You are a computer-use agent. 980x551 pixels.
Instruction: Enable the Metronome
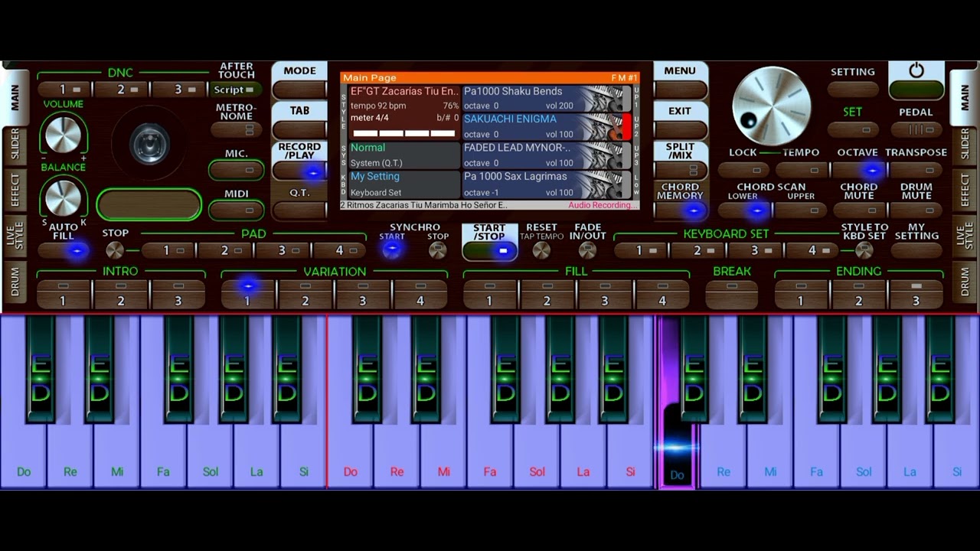236,130
